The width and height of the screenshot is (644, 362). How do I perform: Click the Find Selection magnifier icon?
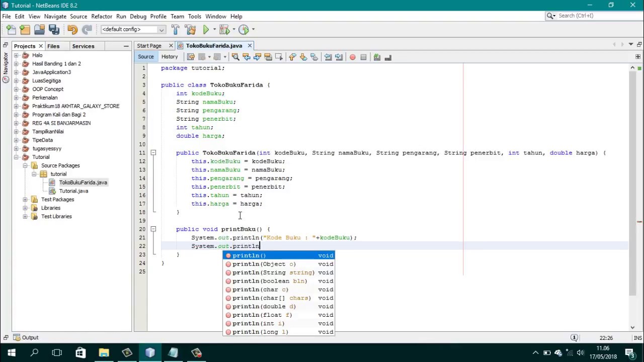point(235,57)
